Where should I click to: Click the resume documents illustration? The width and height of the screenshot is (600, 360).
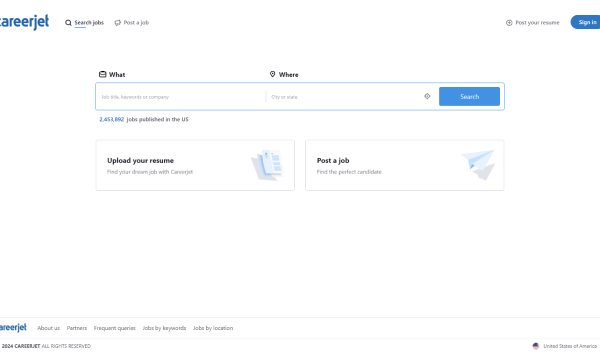tap(267, 165)
